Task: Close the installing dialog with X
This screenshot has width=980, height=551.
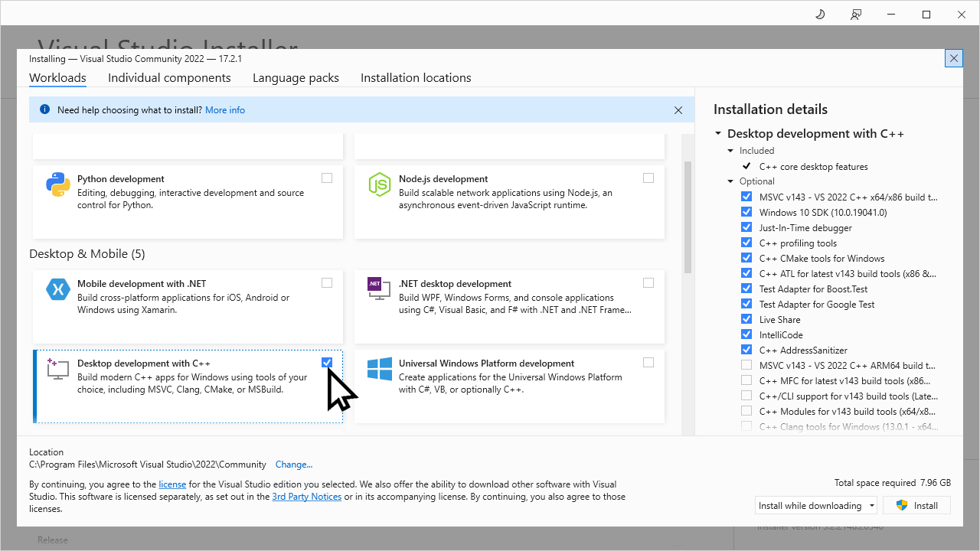Action: [953, 58]
